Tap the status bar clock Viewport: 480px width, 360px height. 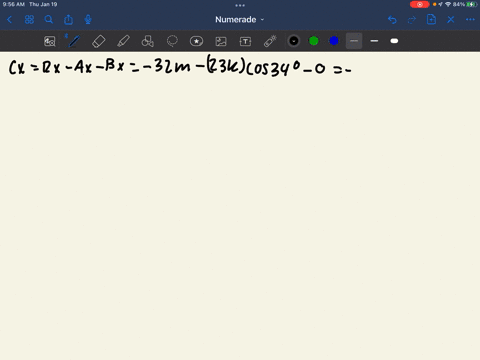pos(14,4)
